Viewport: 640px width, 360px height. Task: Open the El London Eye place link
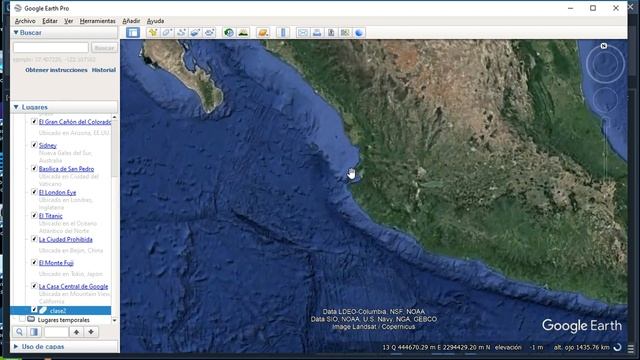tap(58, 192)
